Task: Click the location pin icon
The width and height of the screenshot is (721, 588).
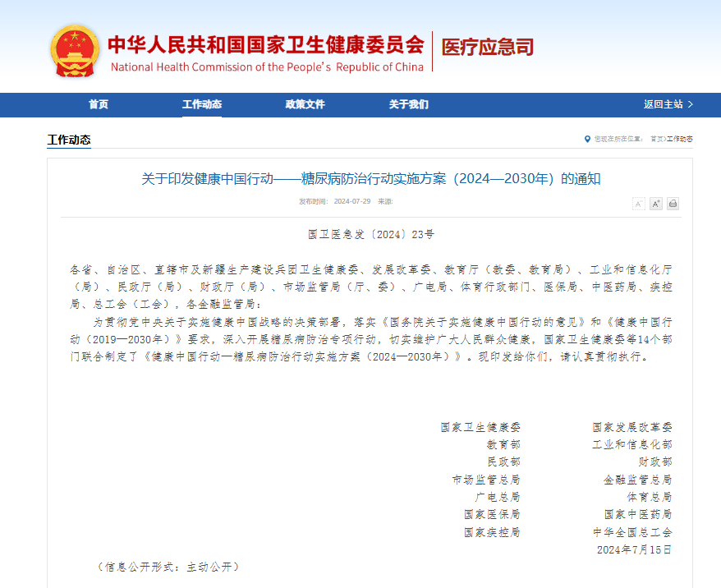Action: (x=587, y=140)
